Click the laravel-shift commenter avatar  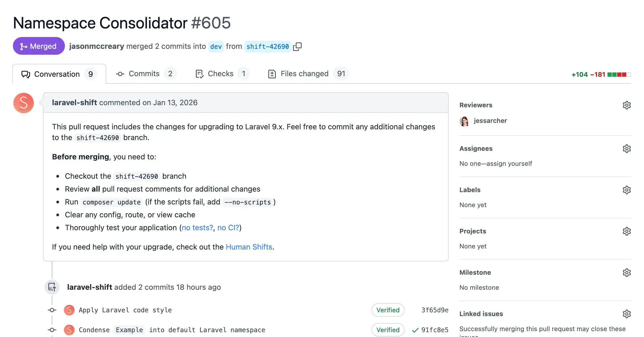(x=23, y=103)
